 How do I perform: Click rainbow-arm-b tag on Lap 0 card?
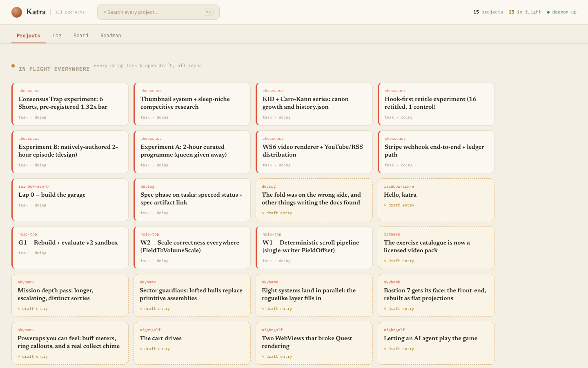tap(33, 186)
